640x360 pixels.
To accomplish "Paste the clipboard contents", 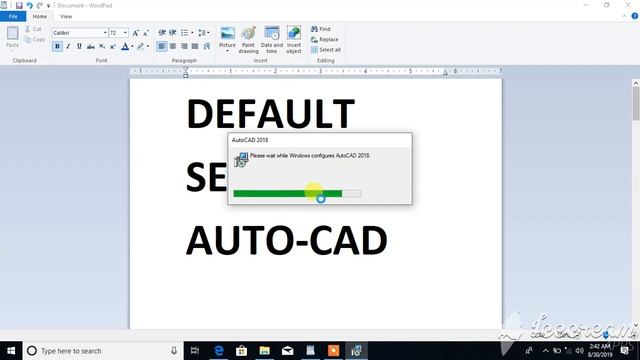I will click(12, 37).
